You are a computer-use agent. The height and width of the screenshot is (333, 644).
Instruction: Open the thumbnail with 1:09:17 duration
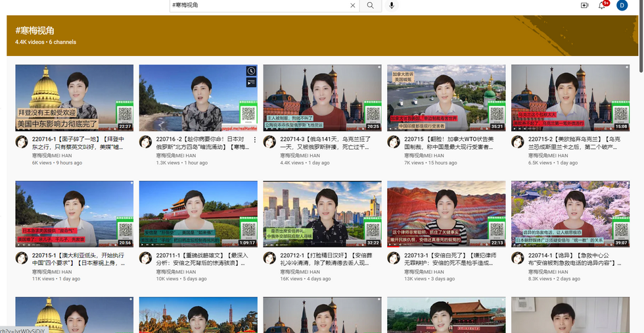pos(198,214)
